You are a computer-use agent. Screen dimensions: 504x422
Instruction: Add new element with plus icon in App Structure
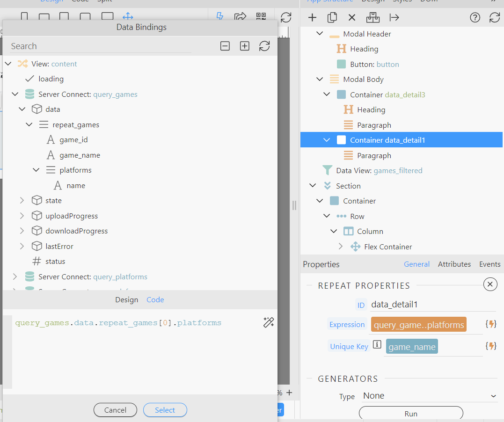click(312, 18)
